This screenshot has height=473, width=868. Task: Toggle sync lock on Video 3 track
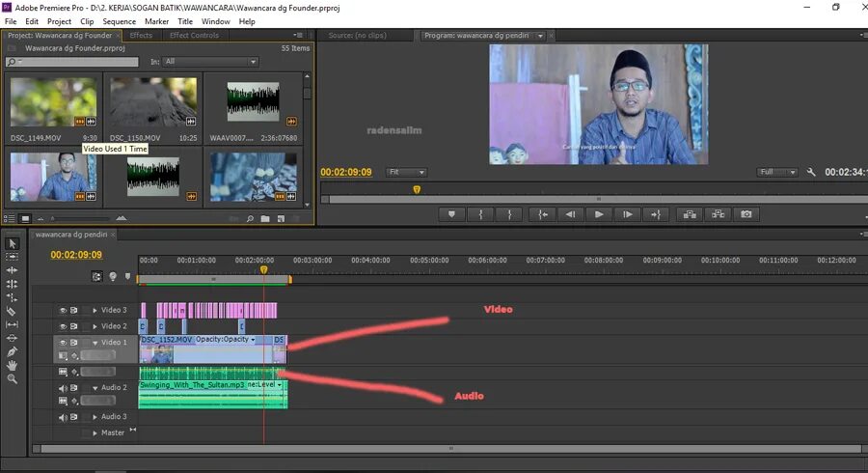tap(73, 311)
